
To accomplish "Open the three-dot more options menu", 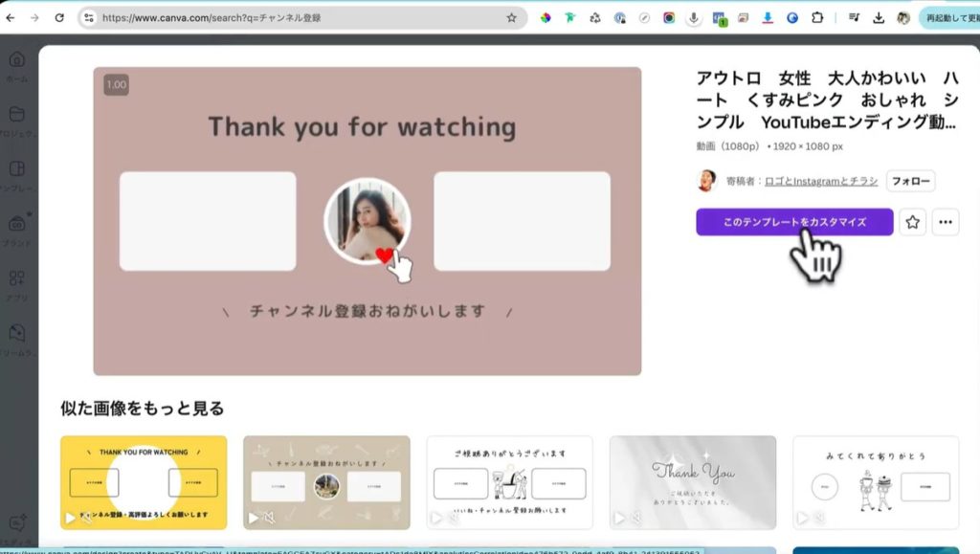I will [x=946, y=222].
